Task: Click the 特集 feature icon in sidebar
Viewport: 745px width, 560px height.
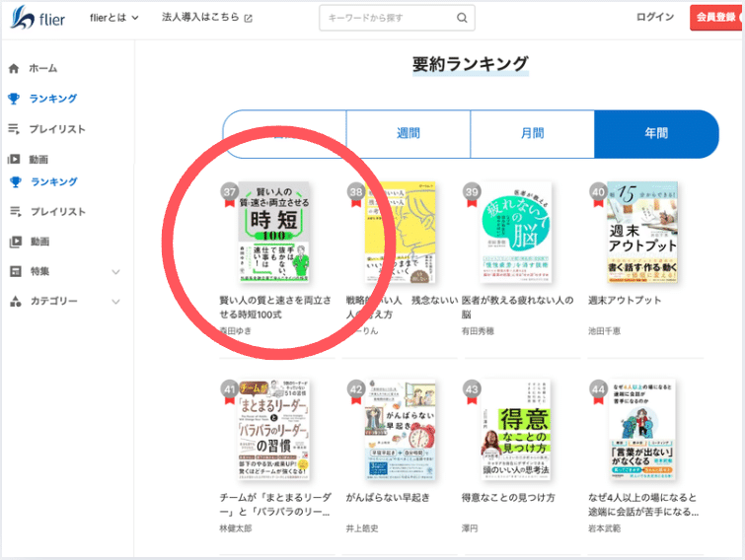Action: (14, 271)
